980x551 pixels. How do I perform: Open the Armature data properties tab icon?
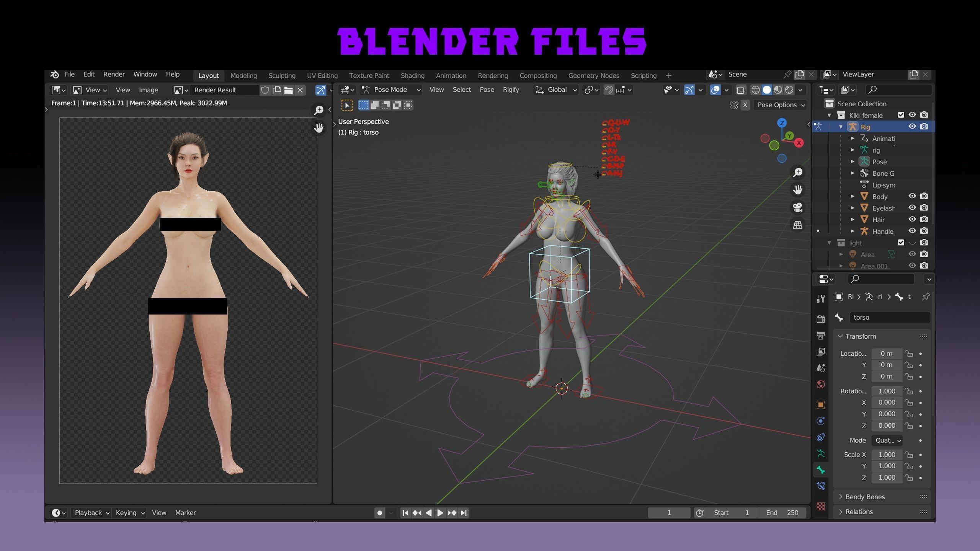(820, 454)
